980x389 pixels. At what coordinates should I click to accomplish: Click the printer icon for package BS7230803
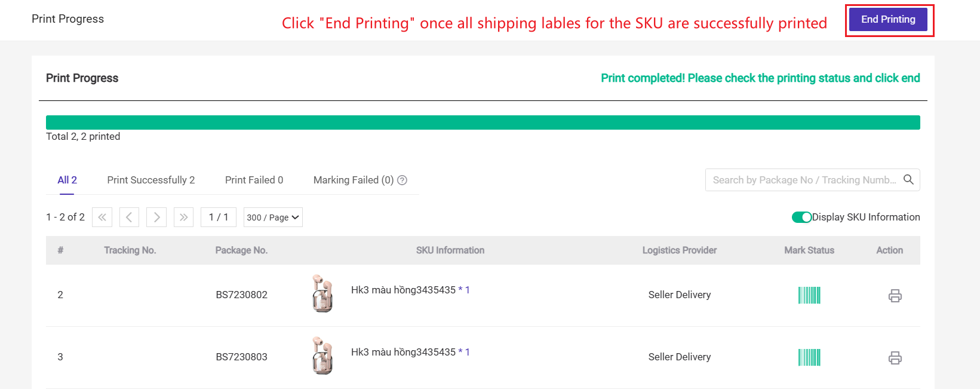895,357
